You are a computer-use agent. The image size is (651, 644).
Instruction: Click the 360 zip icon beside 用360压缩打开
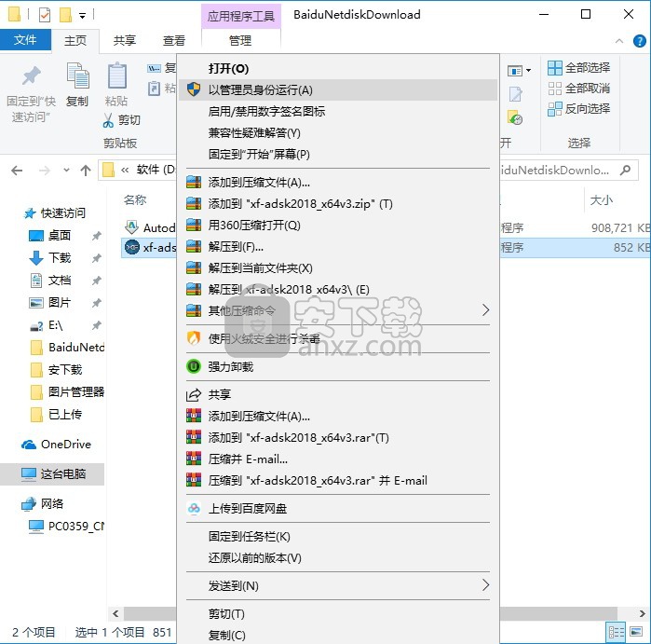(194, 225)
